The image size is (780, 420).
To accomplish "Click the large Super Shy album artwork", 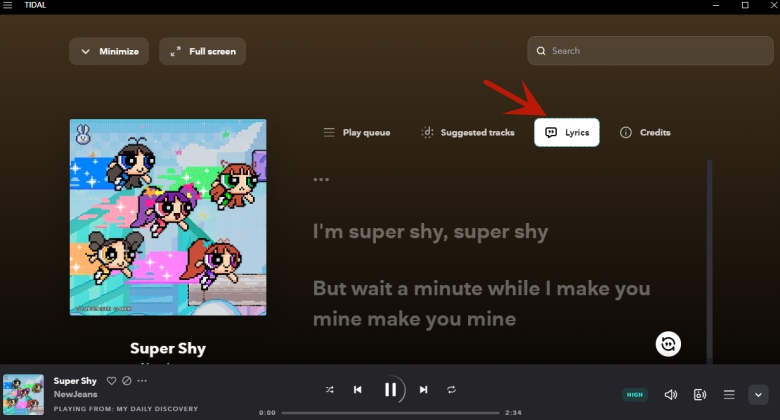I will point(168,217).
